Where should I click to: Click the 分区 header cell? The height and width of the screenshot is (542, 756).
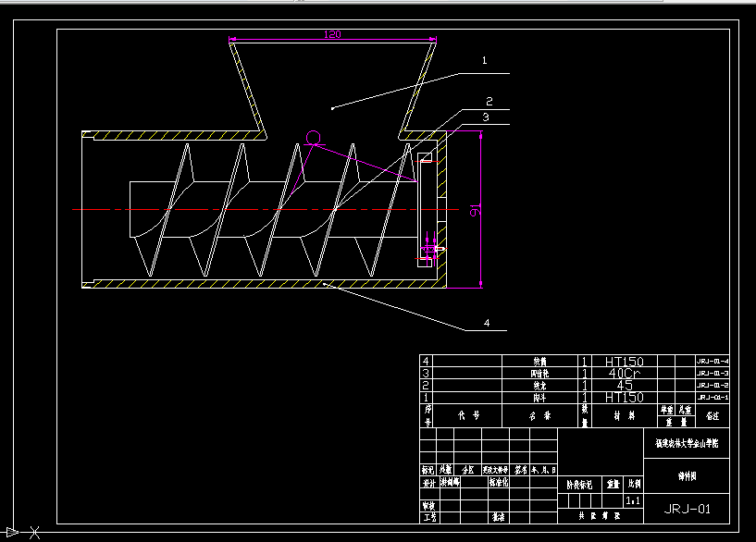[x=467, y=470]
